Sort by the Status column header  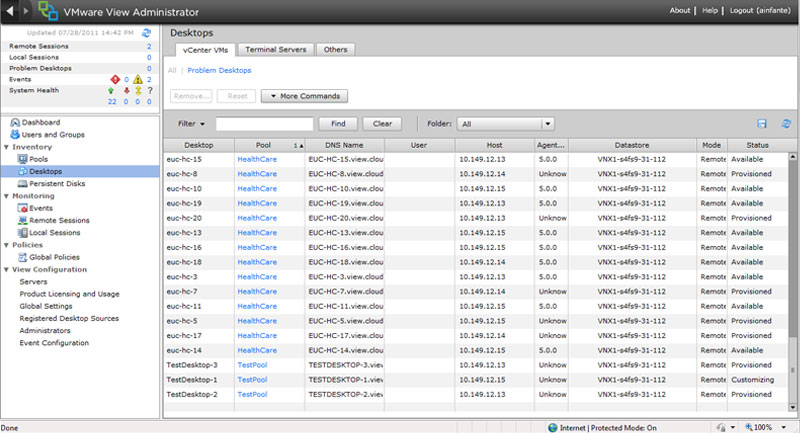(x=757, y=145)
